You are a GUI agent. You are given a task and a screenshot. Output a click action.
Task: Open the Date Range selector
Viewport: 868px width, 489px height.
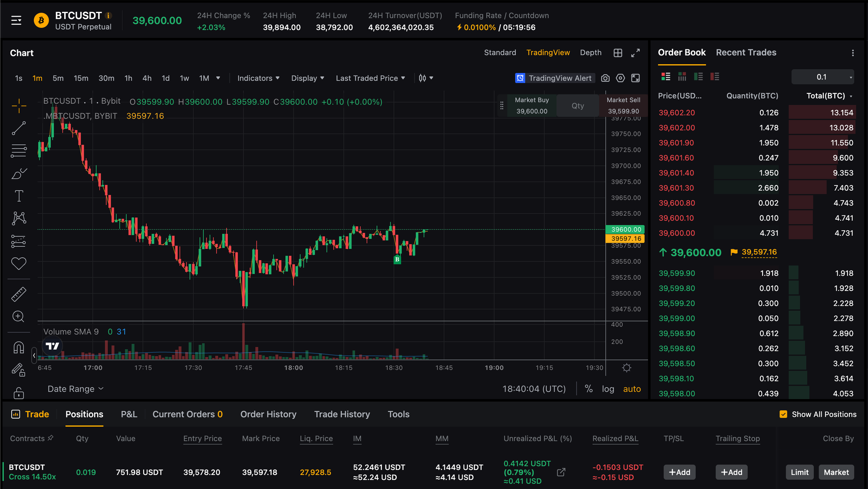click(x=76, y=389)
